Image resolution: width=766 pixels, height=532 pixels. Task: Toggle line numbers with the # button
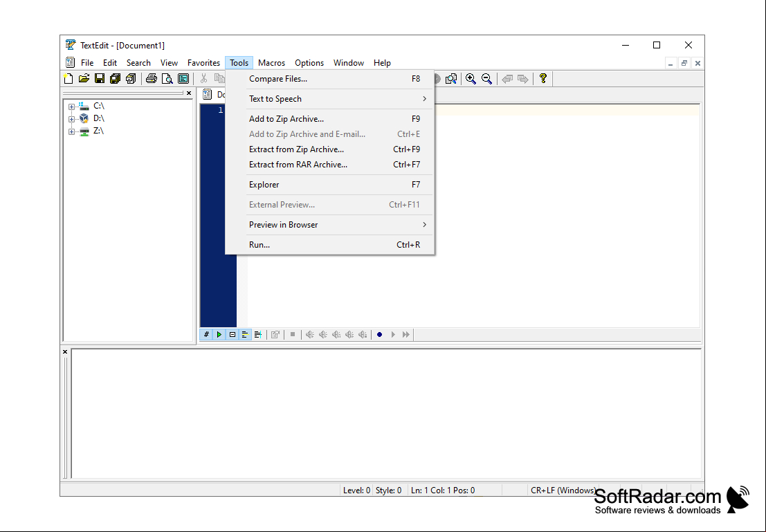pyautogui.click(x=206, y=335)
